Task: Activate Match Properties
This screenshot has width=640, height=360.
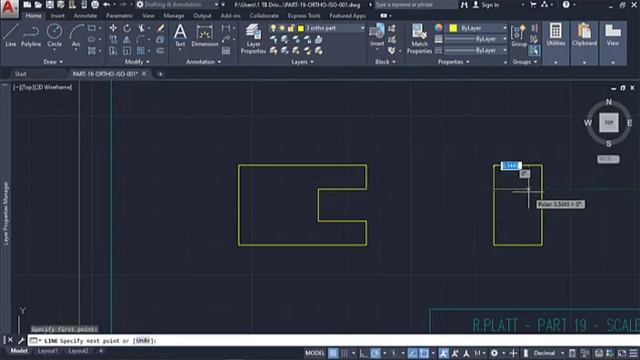Action: (x=419, y=38)
